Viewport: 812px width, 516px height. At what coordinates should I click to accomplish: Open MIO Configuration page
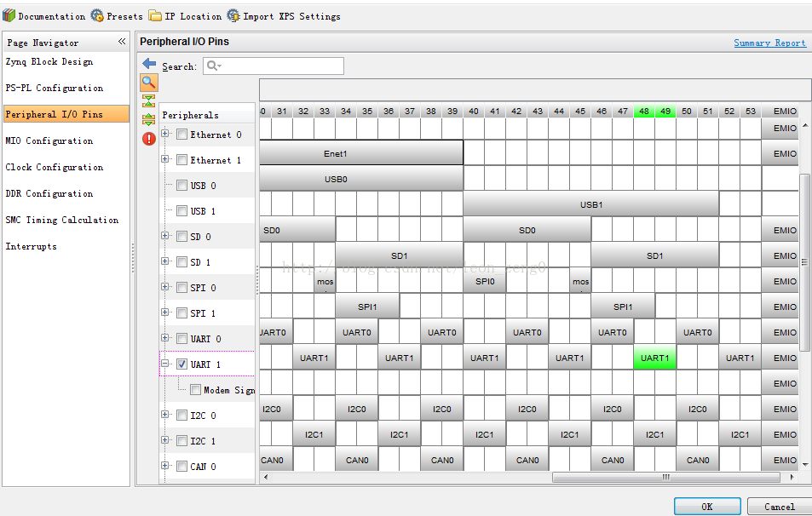tap(49, 140)
